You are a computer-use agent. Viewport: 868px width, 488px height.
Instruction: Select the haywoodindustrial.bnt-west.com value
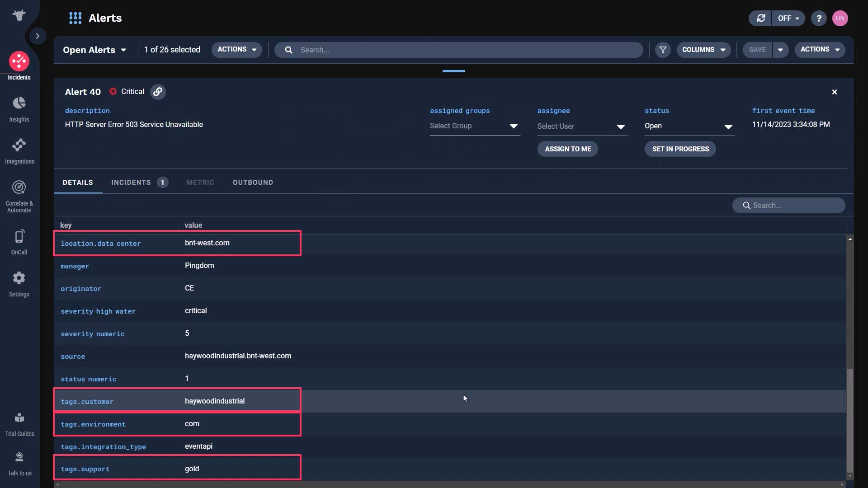tap(238, 356)
